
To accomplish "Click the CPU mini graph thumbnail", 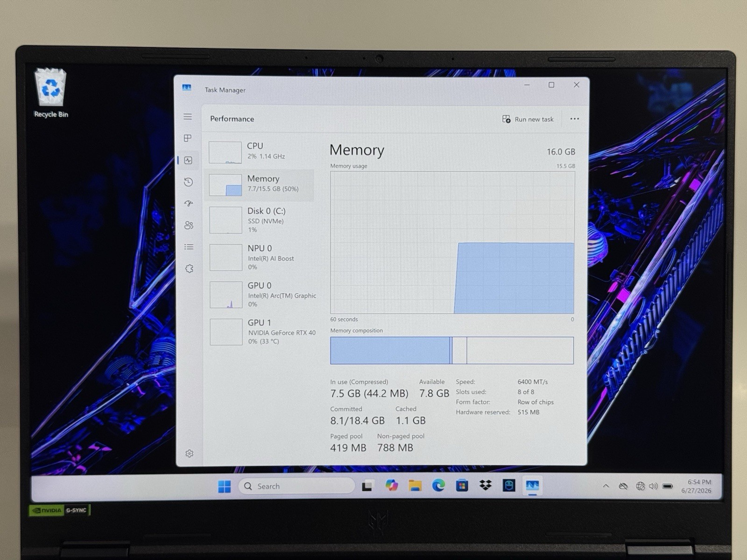I will tap(225, 152).
